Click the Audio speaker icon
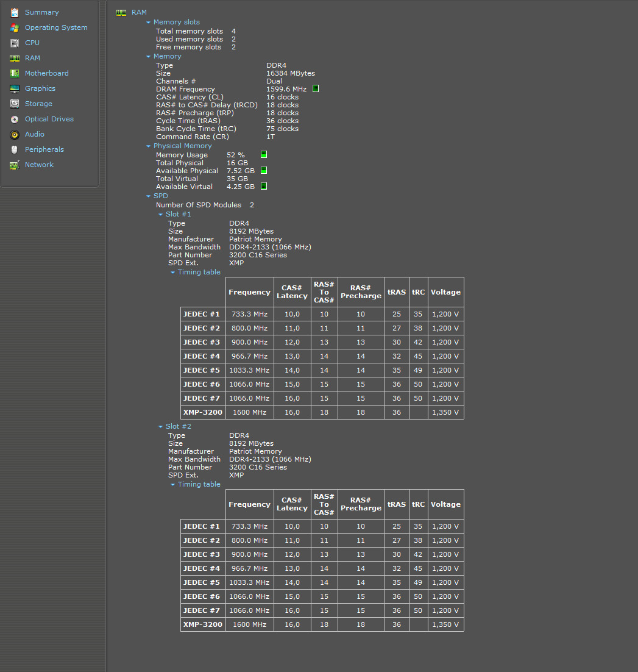This screenshot has width=638, height=672. tap(14, 134)
